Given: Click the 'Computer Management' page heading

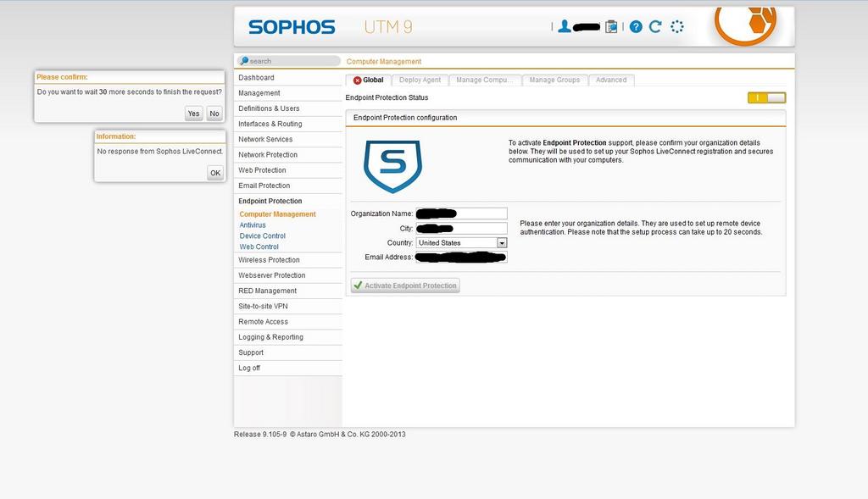Looking at the screenshot, I should [x=384, y=62].
